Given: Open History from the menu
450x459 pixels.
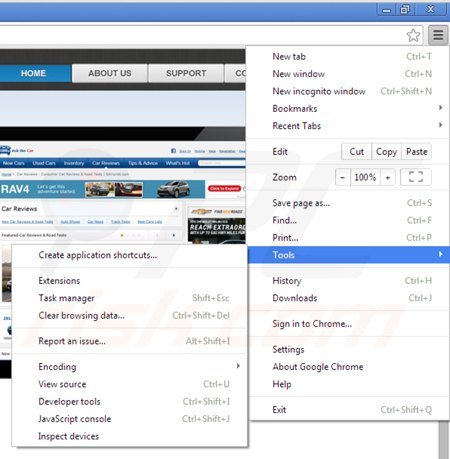Looking at the screenshot, I should tap(348, 281).
